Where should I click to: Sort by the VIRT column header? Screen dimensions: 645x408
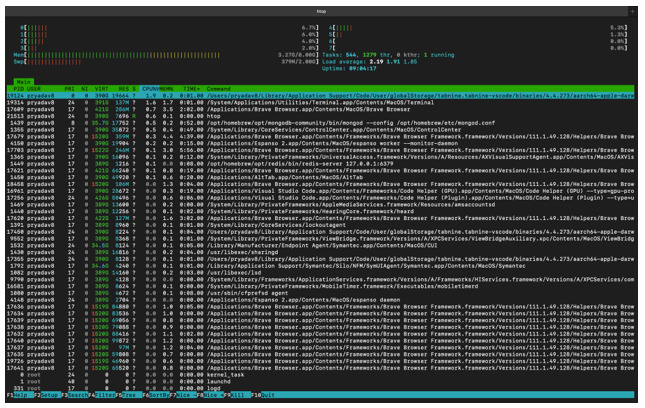[x=102, y=89]
